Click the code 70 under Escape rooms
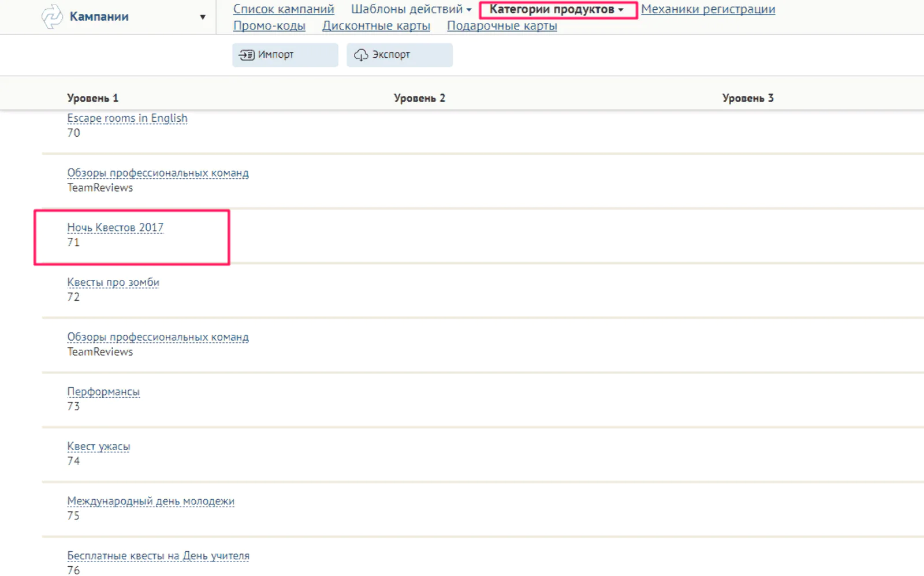924x576 pixels. 73,133
